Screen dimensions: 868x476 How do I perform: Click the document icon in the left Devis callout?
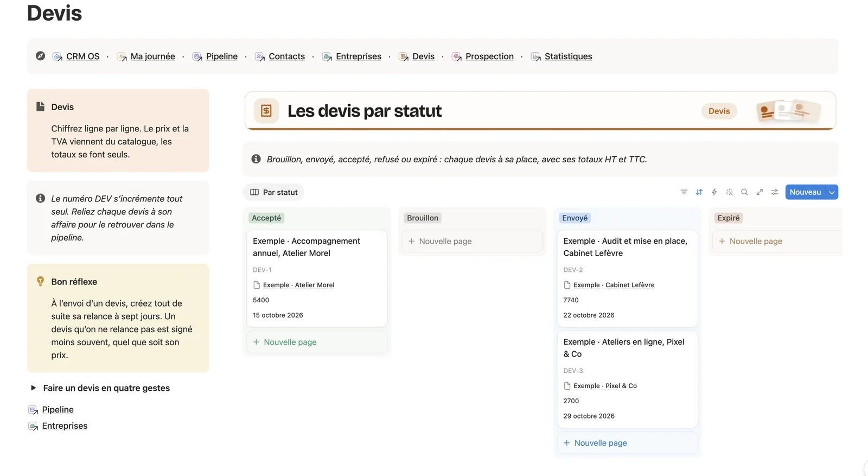pyautogui.click(x=40, y=106)
